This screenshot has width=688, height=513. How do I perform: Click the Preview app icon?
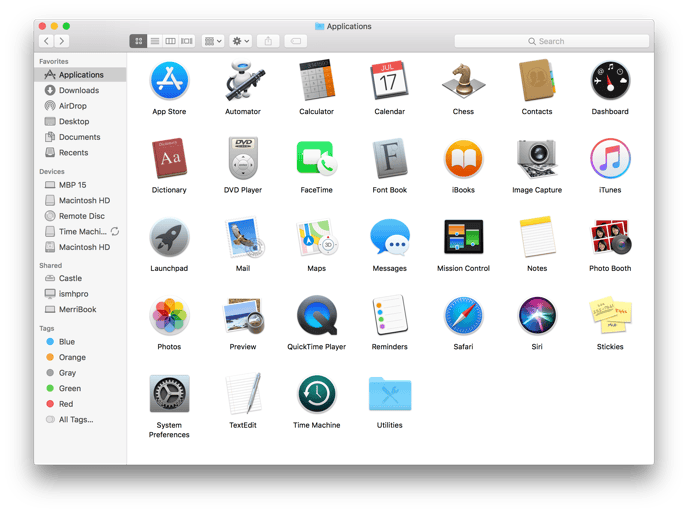point(244,316)
